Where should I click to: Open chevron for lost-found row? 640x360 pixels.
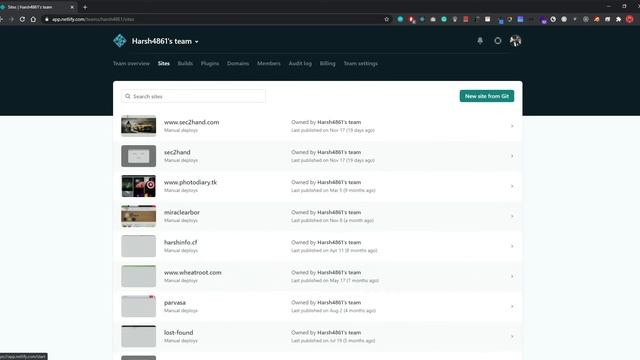coord(512,336)
